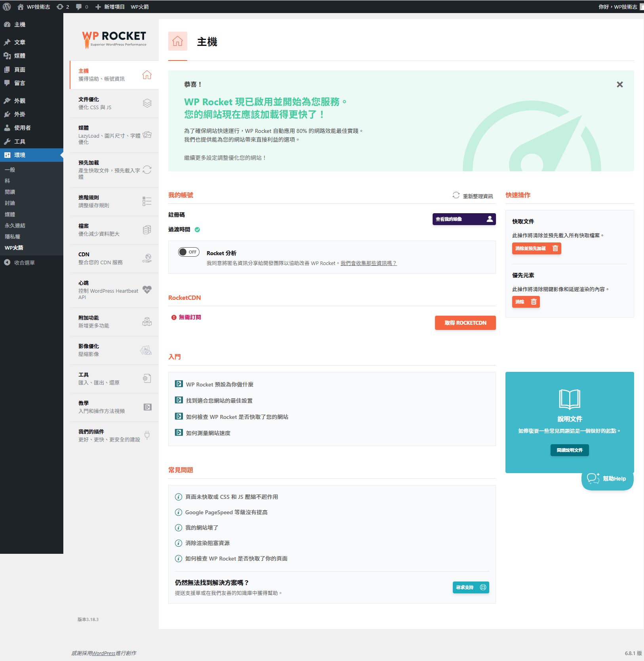The width and height of the screenshot is (644, 661).
Task: Open WP技術志 site home link
Action: (x=34, y=7)
